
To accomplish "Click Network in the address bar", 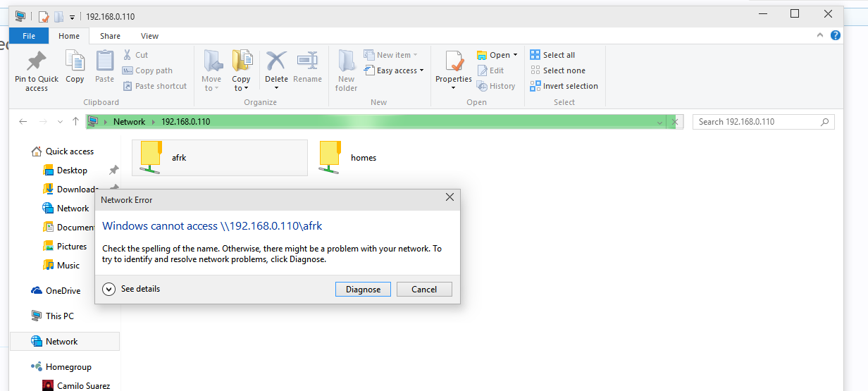I will tap(129, 122).
